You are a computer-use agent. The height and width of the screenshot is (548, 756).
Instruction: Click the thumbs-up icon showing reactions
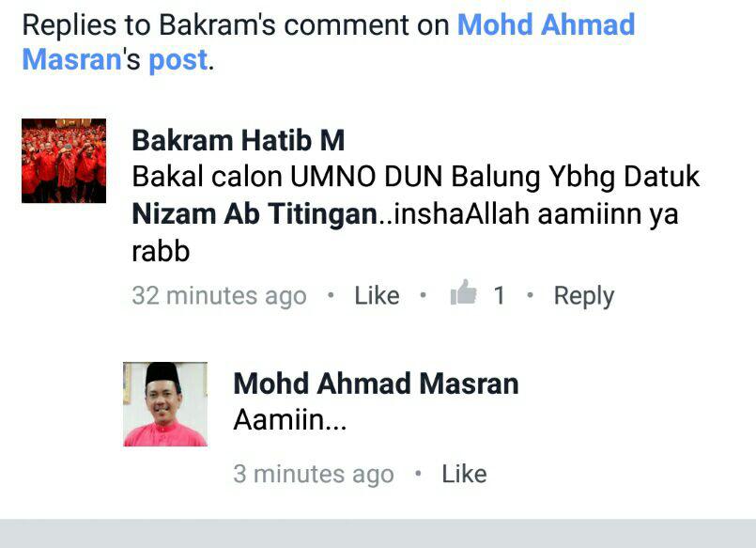[463, 292]
